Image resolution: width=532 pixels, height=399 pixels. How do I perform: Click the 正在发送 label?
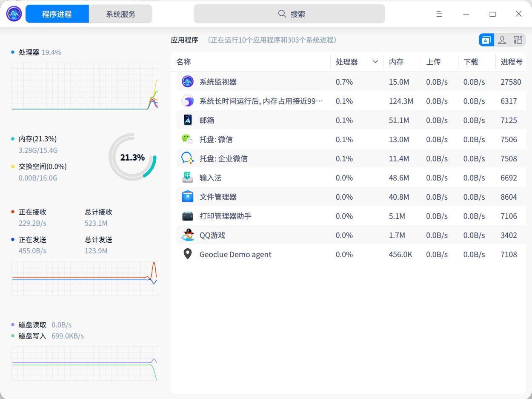(x=32, y=240)
